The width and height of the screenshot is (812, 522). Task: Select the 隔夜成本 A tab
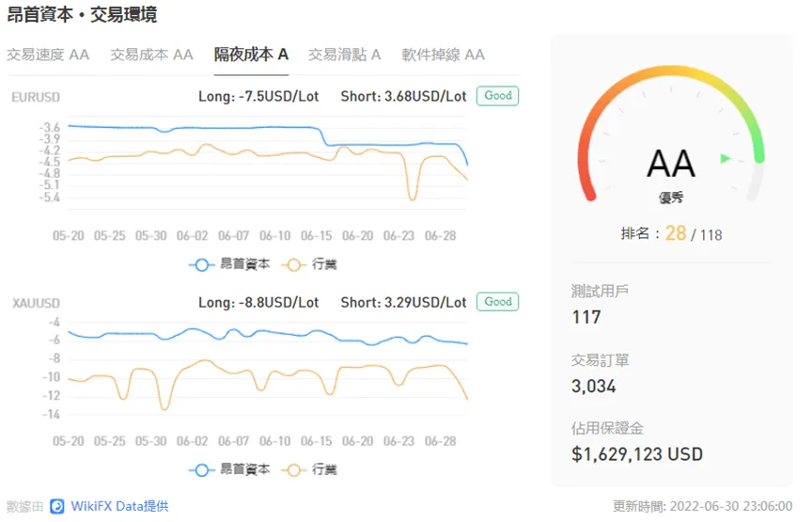(x=251, y=54)
